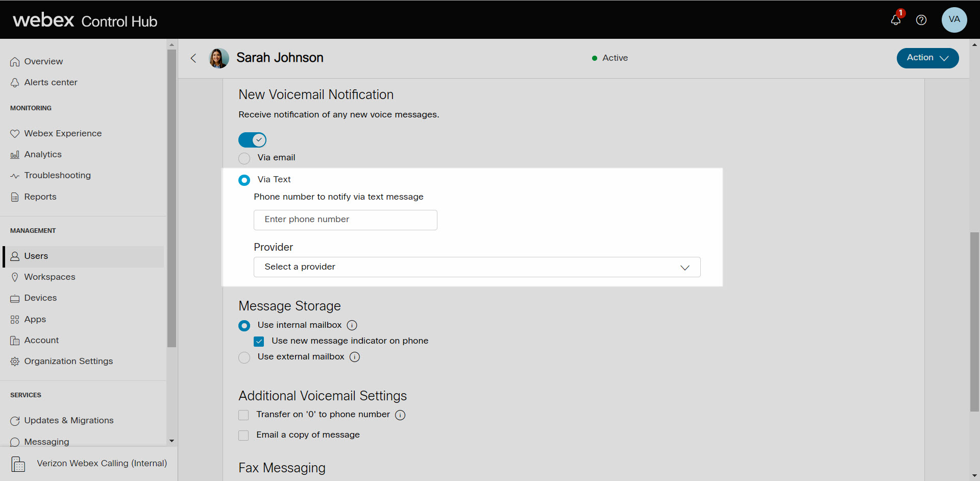This screenshot has height=481, width=980.
Task: Click the back arrow near Sarah Johnson
Action: point(193,58)
